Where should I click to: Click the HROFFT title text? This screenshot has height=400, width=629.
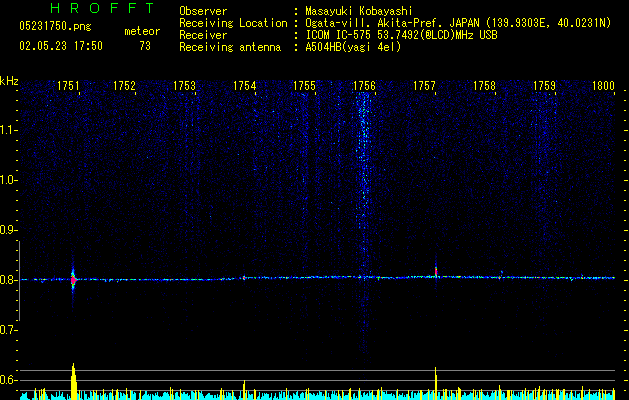pos(103,8)
